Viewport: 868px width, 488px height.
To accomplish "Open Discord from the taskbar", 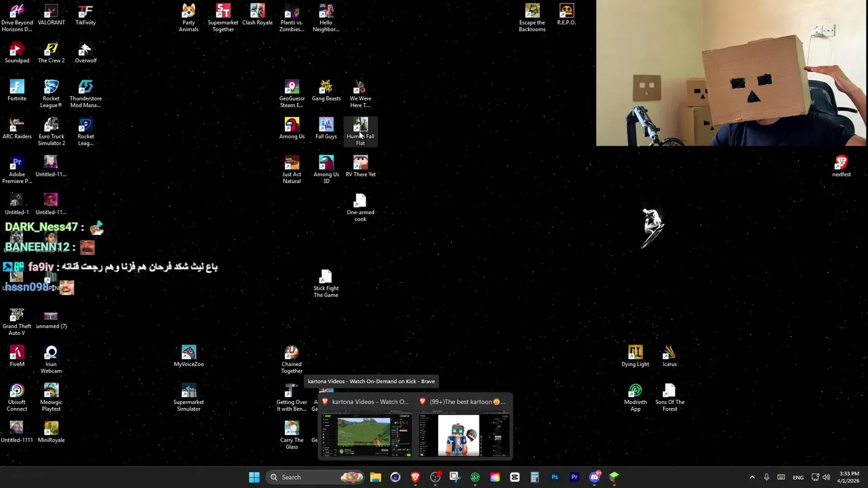I will [595, 477].
